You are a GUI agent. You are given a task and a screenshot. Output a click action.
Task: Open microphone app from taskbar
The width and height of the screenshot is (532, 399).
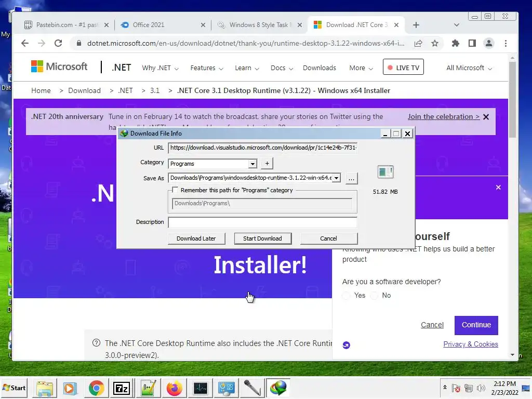tap(252, 388)
